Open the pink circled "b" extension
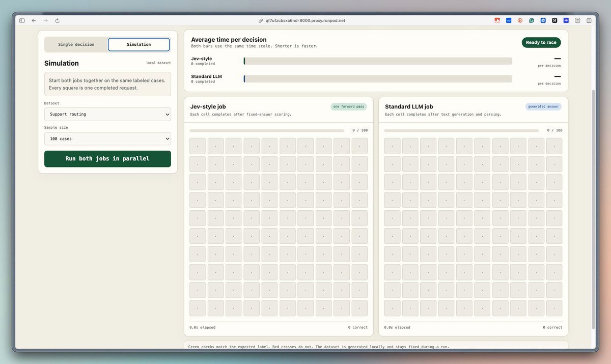The height and width of the screenshot is (364, 611). [x=520, y=20]
